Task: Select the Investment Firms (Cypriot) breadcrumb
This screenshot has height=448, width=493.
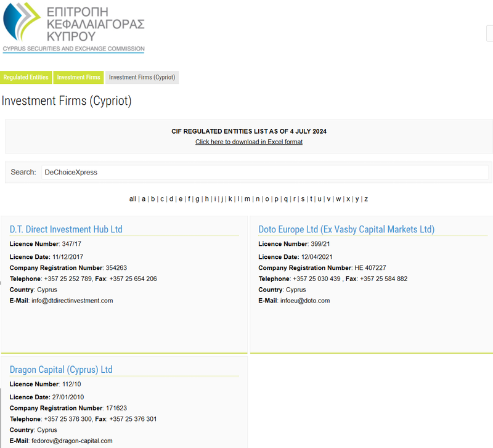Action: point(142,78)
